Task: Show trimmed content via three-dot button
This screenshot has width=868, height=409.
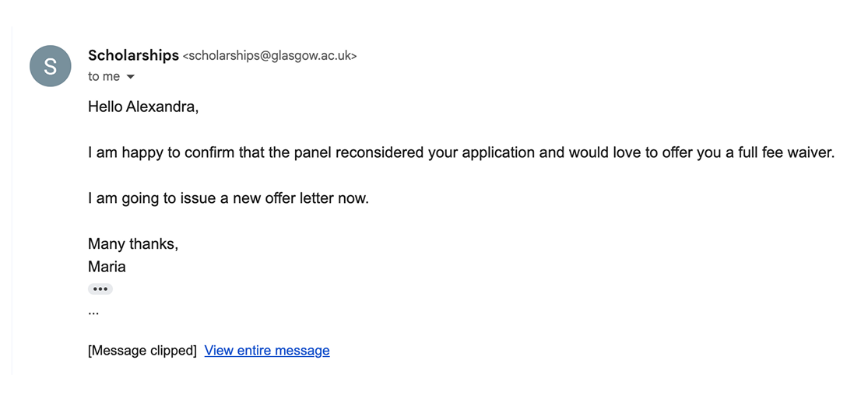Action: (100, 289)
